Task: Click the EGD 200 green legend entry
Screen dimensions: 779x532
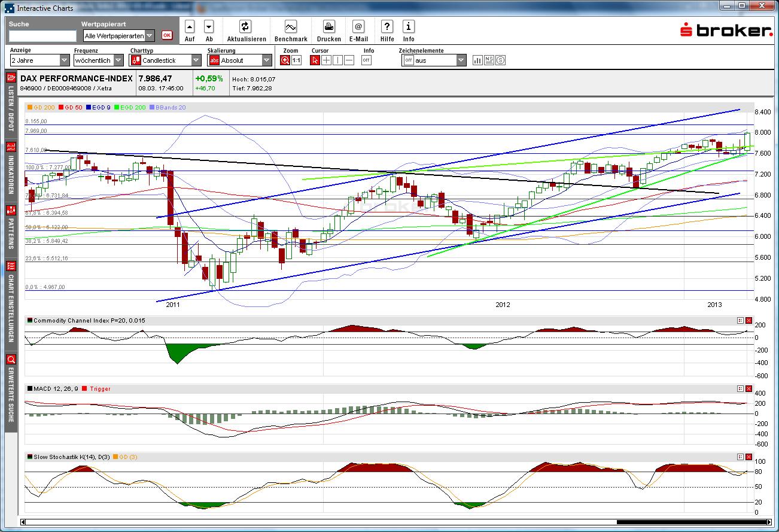Action: (130, 107)
